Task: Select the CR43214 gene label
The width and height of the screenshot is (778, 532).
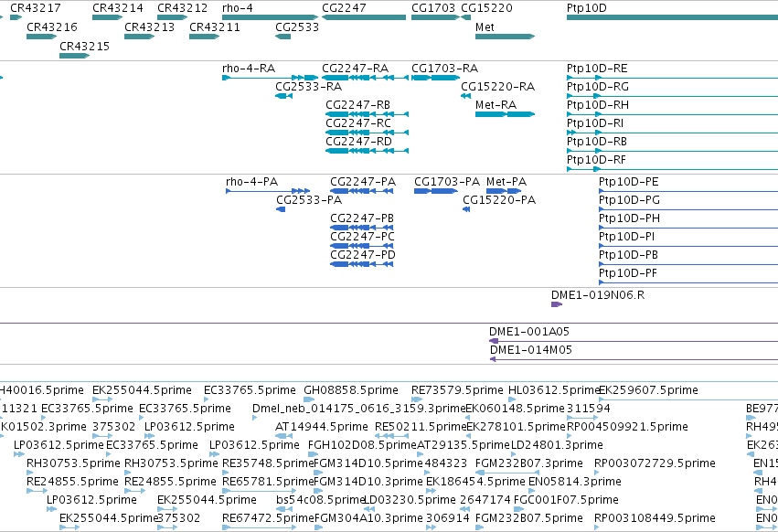Action: point(118,8)
